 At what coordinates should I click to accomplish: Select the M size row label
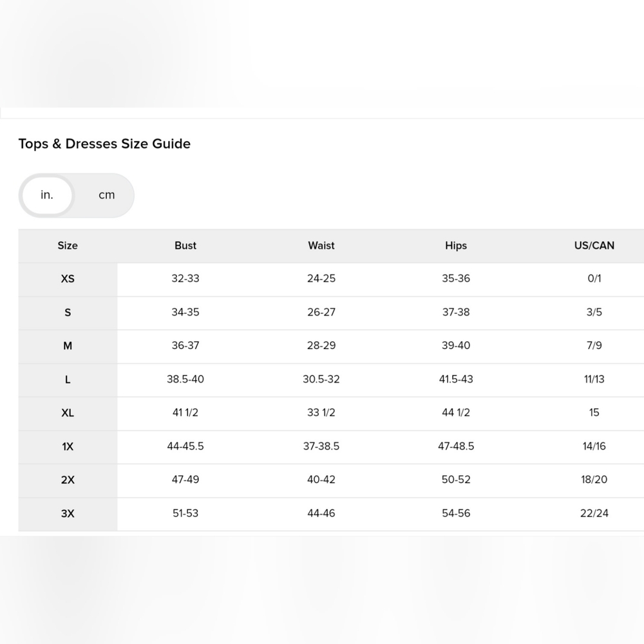[x=68, y=346]
